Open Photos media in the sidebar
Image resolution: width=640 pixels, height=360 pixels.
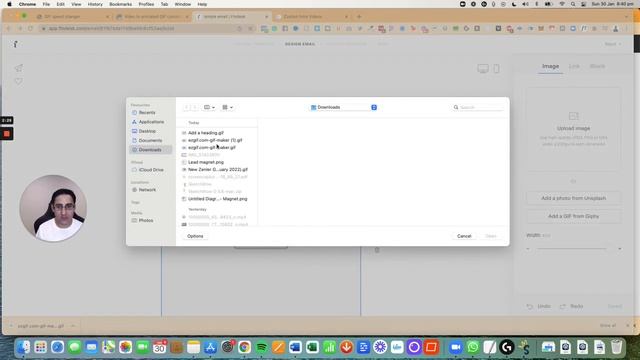tap(146, 220)
